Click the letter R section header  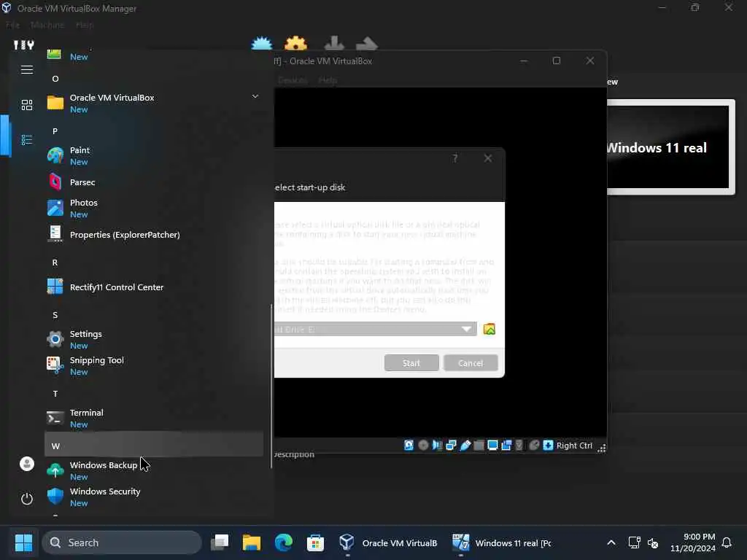154,261
